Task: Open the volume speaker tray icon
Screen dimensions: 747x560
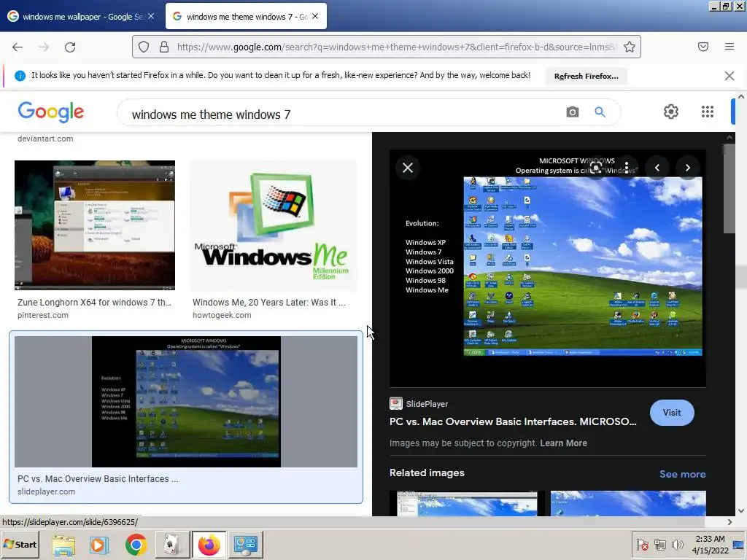Action: 677,544
